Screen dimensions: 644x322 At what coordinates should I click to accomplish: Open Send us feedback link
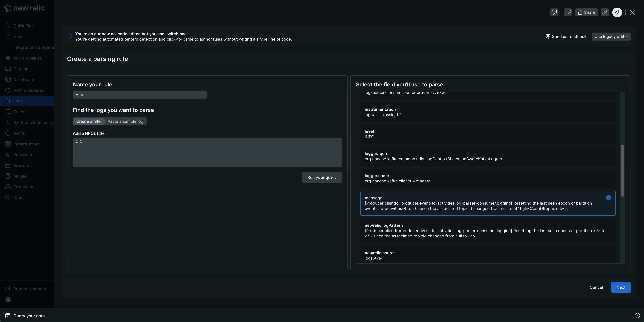click(x=566, y=36)
